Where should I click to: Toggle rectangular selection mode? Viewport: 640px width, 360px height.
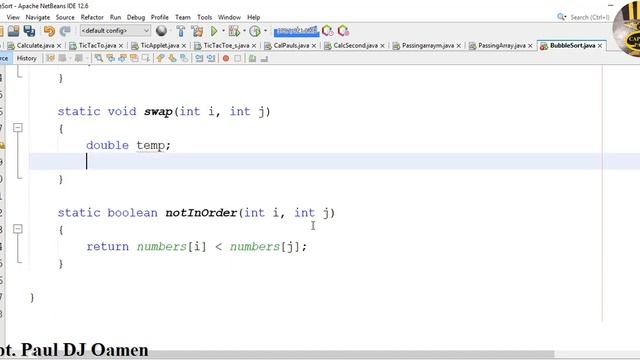click(x=146, y=58)
